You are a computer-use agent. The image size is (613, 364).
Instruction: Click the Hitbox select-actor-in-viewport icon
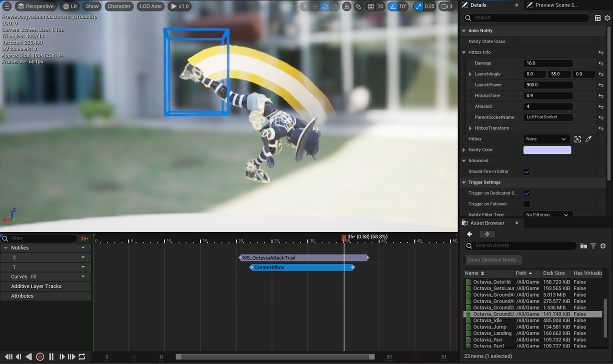578,139
